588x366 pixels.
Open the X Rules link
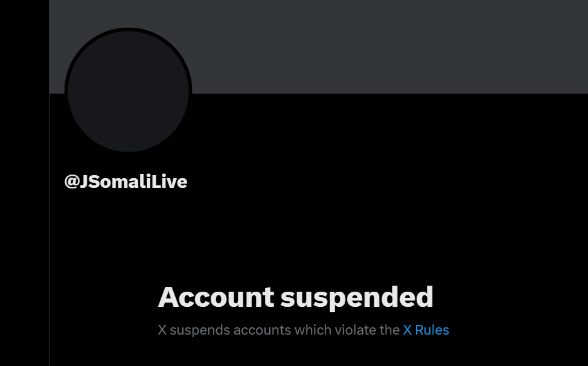[426, 330]
